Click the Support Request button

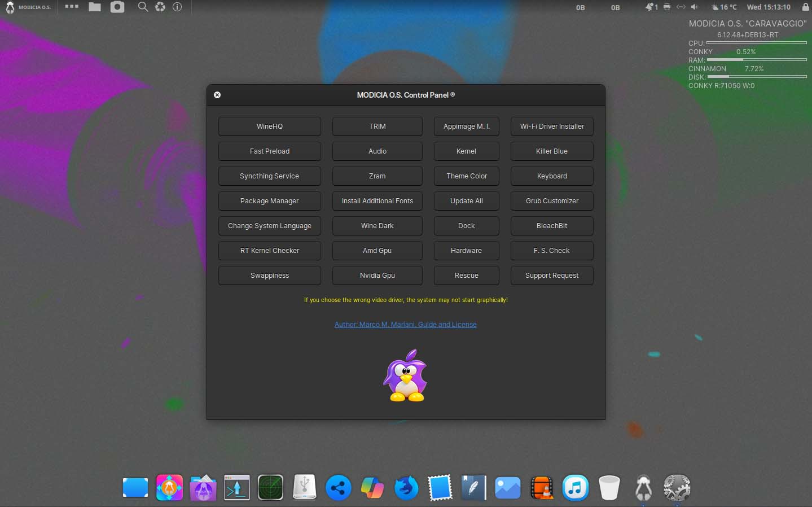click(552, 276)
